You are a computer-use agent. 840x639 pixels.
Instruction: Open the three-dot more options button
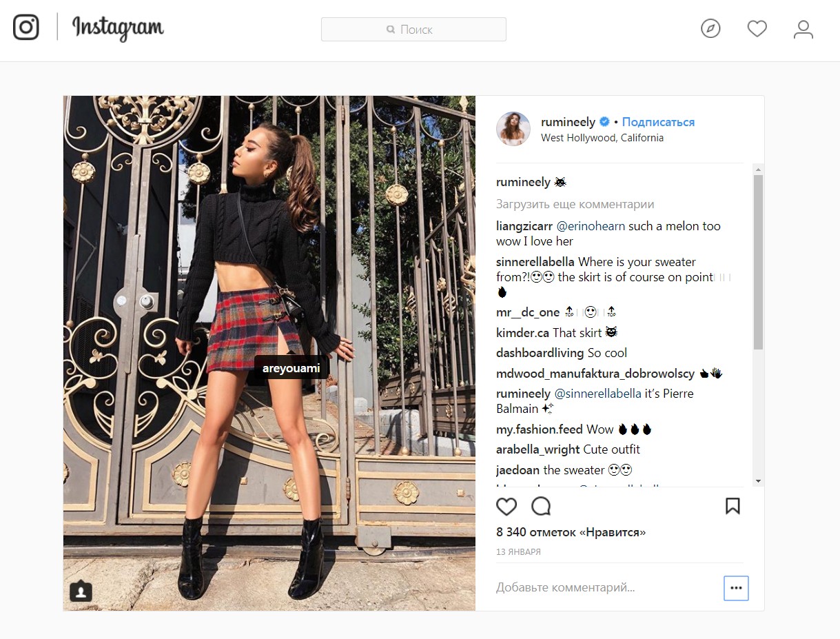(x=736, y=588)
